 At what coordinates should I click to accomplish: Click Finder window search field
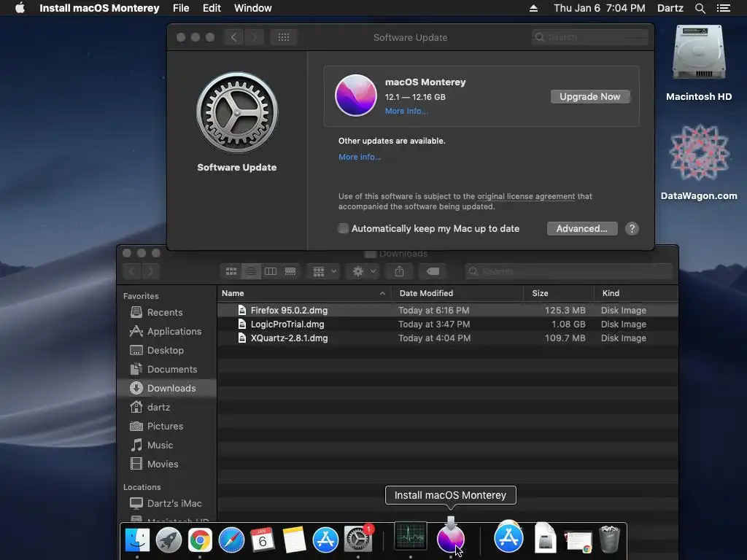(569, 271)
